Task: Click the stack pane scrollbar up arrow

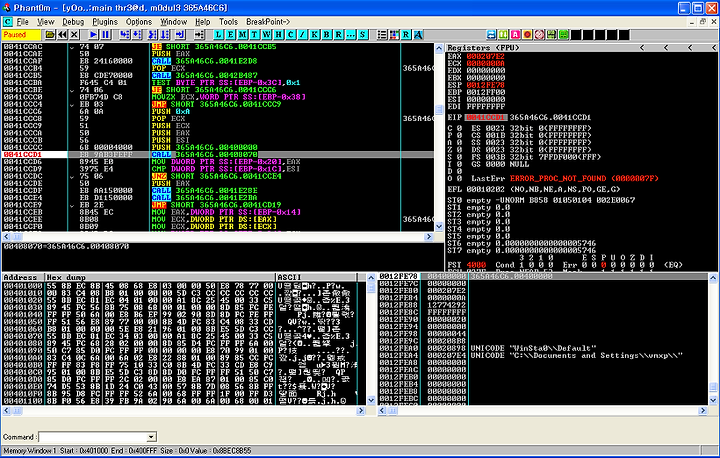Action: pos(713,278)
